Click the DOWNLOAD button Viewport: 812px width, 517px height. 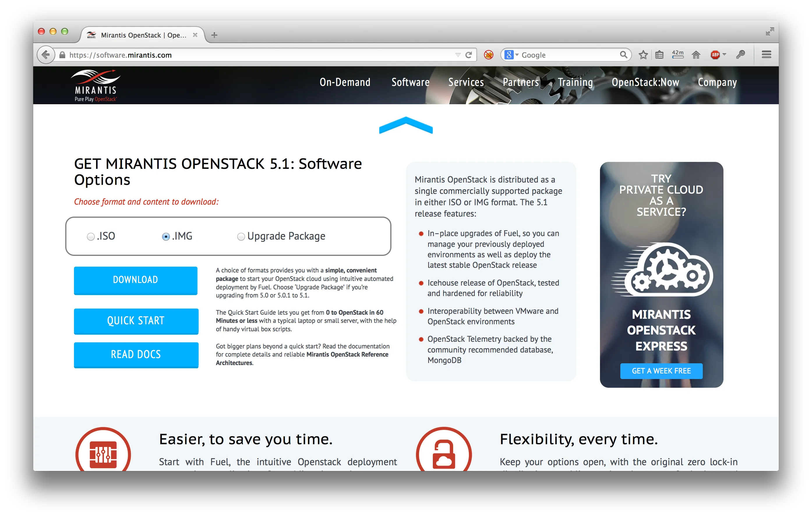pyautogui.click(x=135, y=280)
